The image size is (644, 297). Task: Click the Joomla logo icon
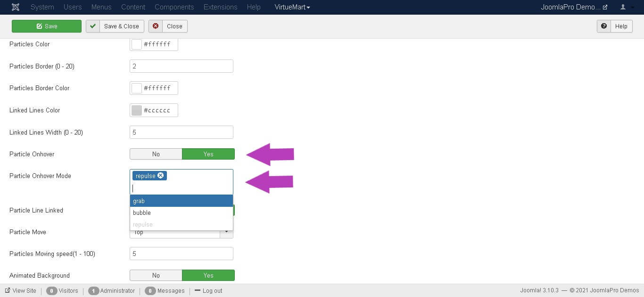(x=16, y=7)
